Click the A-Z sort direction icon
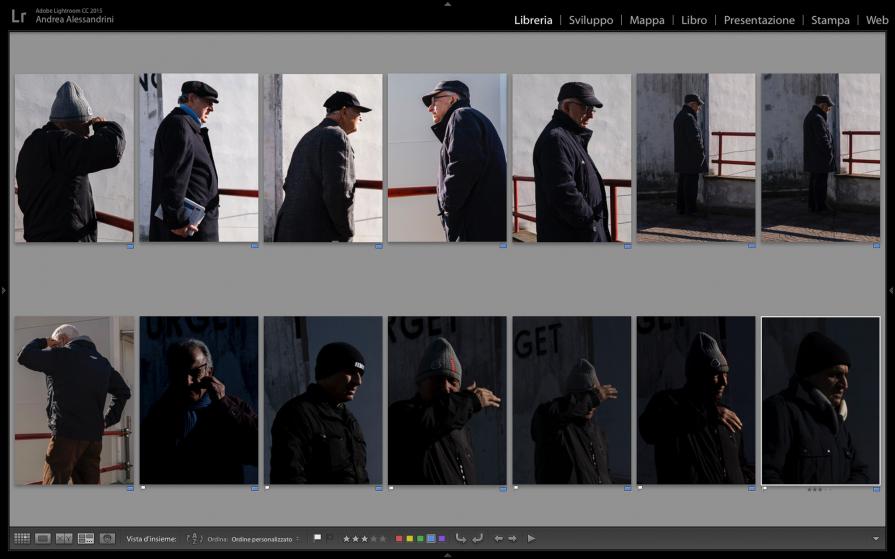895x559 pixels. 194,538
